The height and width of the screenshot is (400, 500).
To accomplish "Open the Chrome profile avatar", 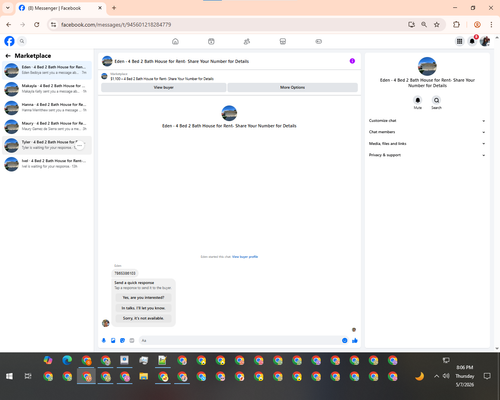I will (477, 25).
